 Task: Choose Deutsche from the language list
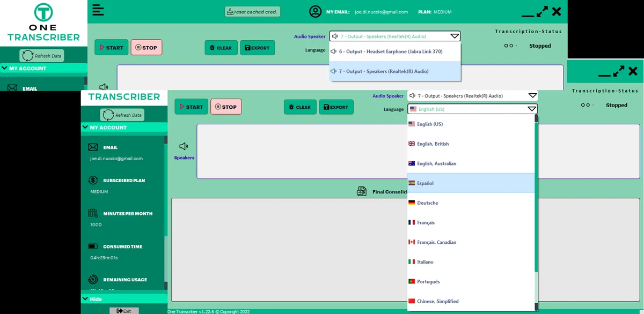[471, 203]
